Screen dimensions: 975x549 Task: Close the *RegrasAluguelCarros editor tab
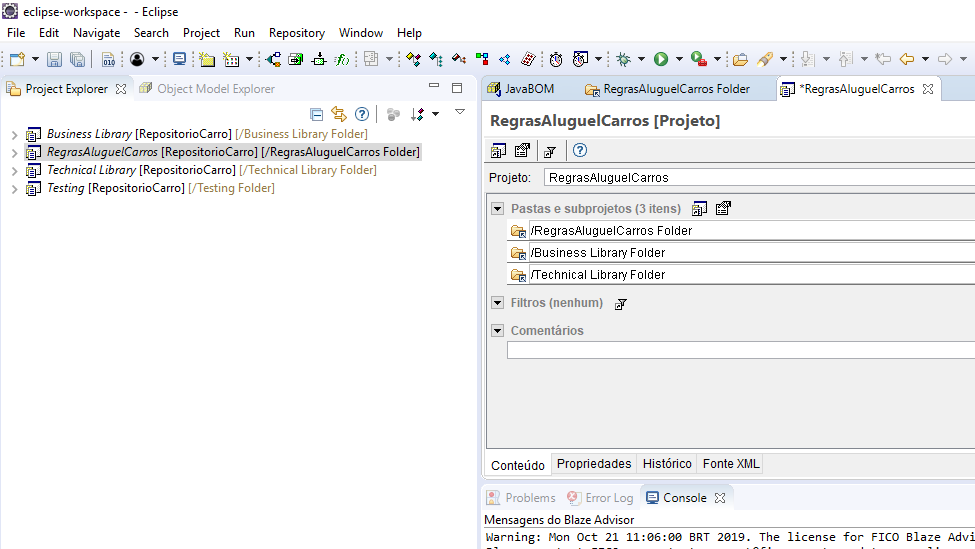pyautogui.click(x=928, y=89)
